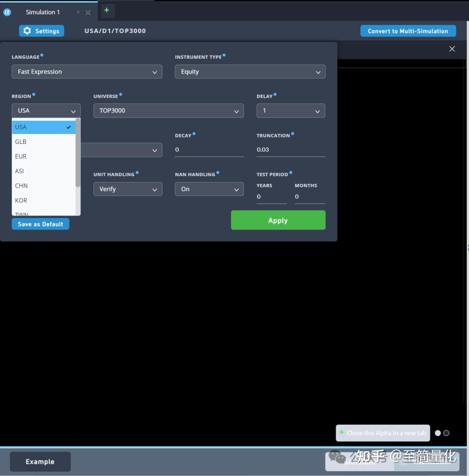469x476 pixels.
Task: Open the Language dropdown
Action: coord(87,72)
